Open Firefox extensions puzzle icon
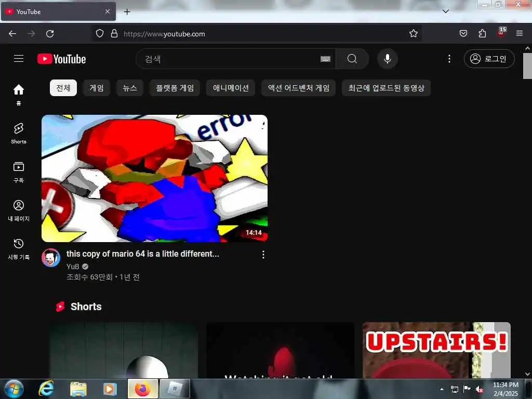 [482, 34]
